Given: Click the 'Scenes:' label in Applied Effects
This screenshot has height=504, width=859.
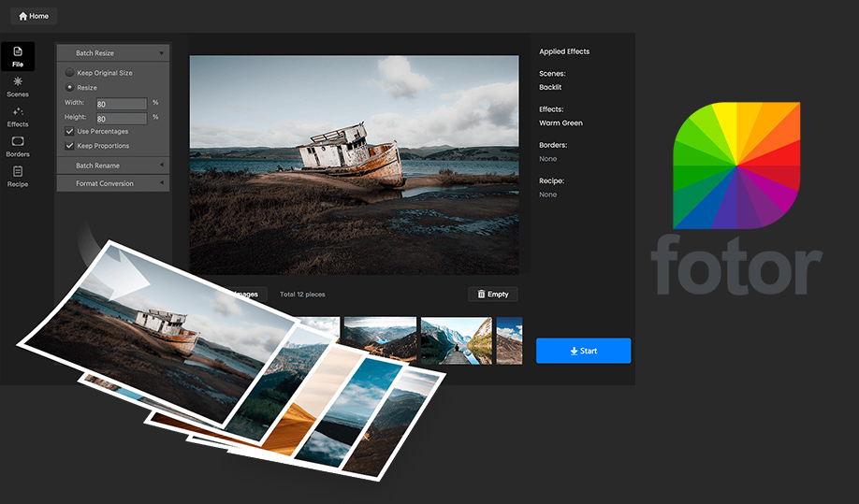Looking at the screenshot, I should 552,73.
